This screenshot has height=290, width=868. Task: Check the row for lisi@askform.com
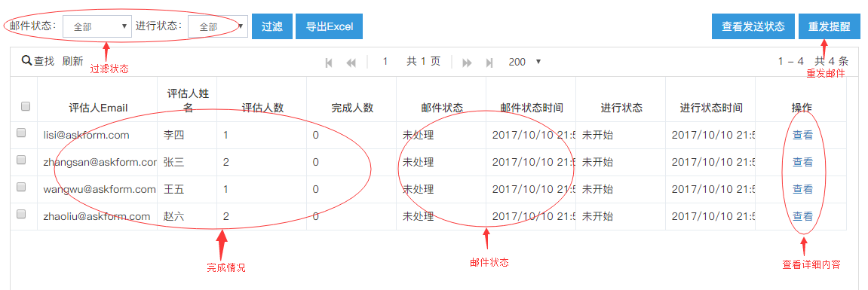21,133
